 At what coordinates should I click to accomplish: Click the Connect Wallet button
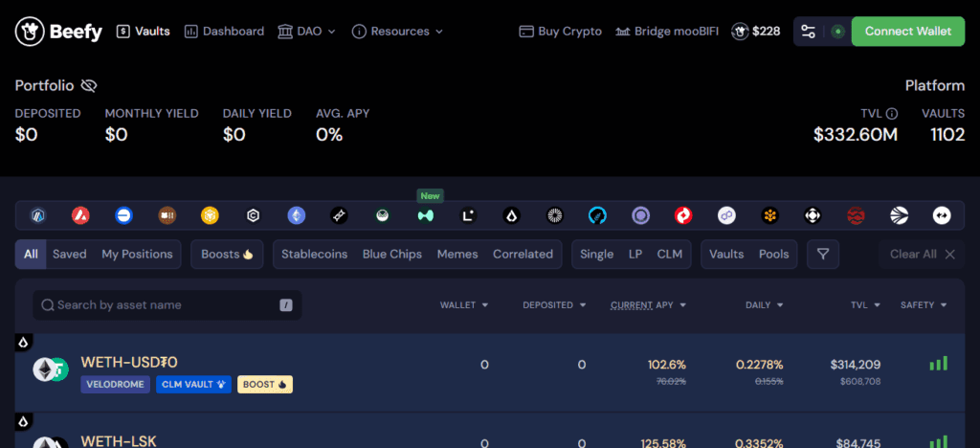(908, 32)
